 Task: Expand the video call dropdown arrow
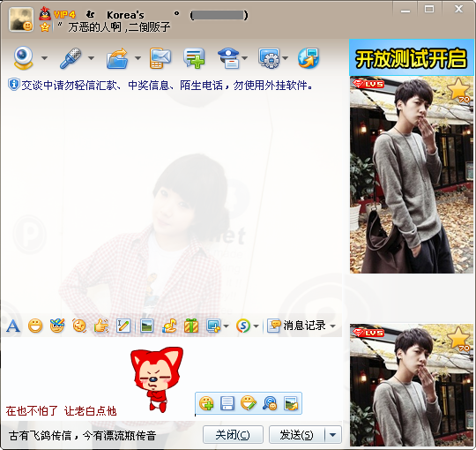(44, 58)
